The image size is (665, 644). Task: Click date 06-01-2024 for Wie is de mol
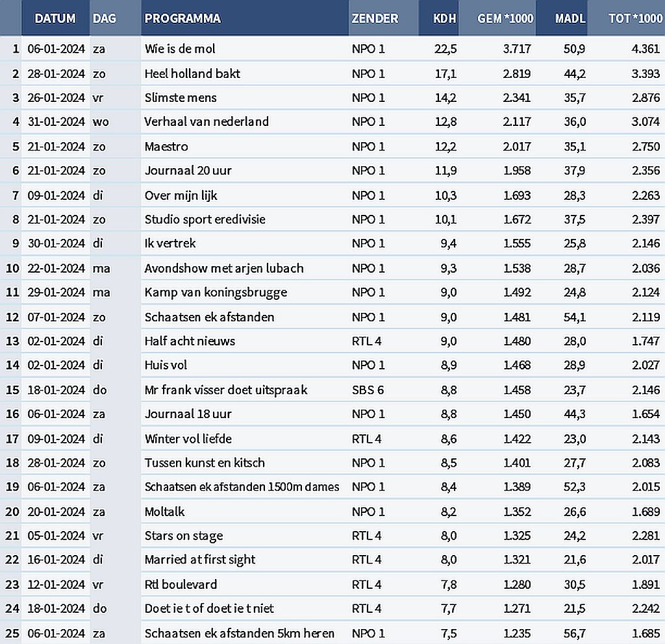[x=56, y=49]
